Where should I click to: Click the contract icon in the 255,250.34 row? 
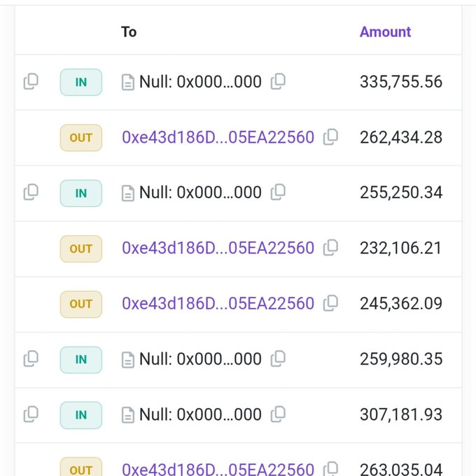128,193
